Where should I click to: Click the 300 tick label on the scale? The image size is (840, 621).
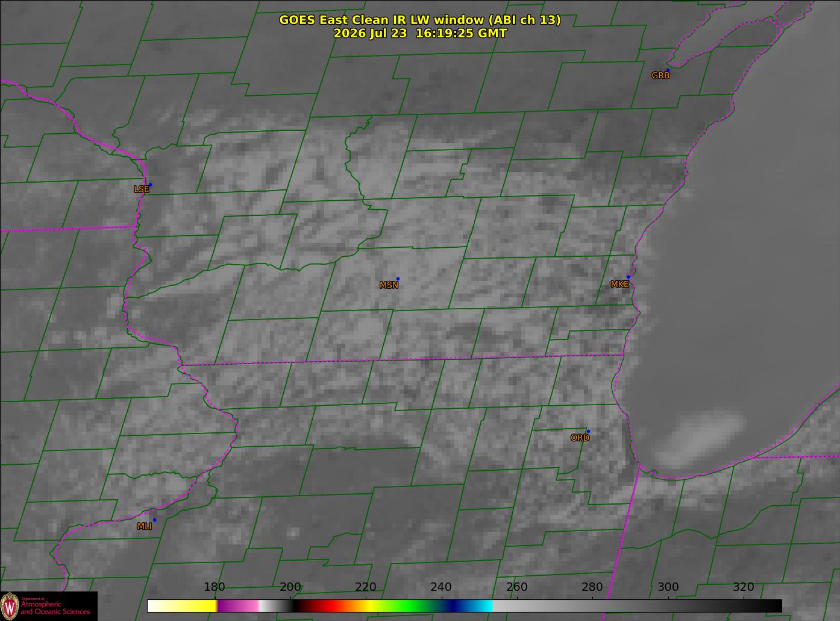(x=668, y=587)
